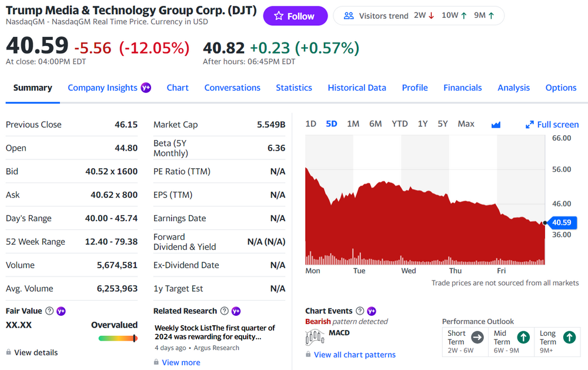
Task: Click the Related Research help question icon
Action: (x=224, y=311)
